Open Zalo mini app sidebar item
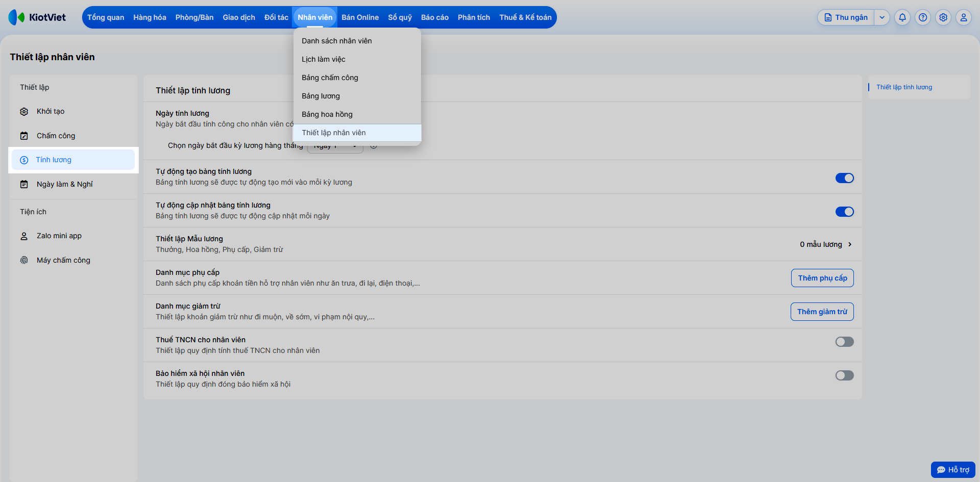 (73, 236)
